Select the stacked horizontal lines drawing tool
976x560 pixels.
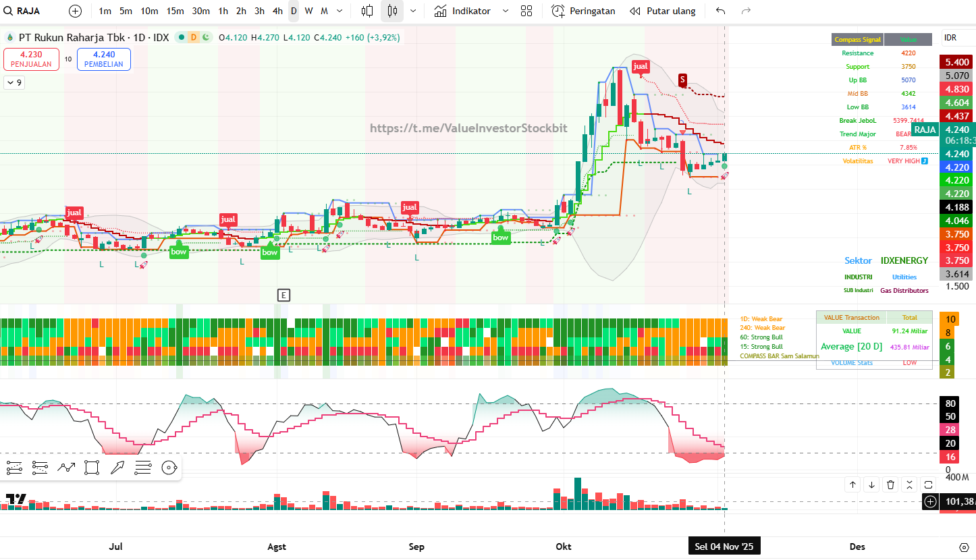tap(143, 467)
